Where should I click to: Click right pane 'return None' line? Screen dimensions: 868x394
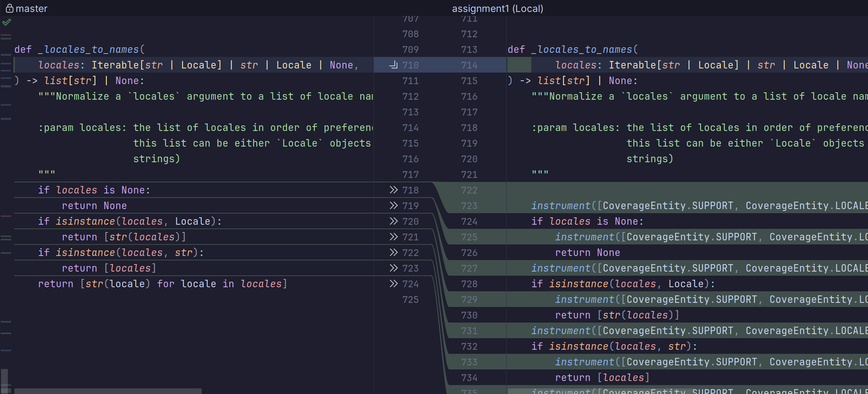pos(587,253)
